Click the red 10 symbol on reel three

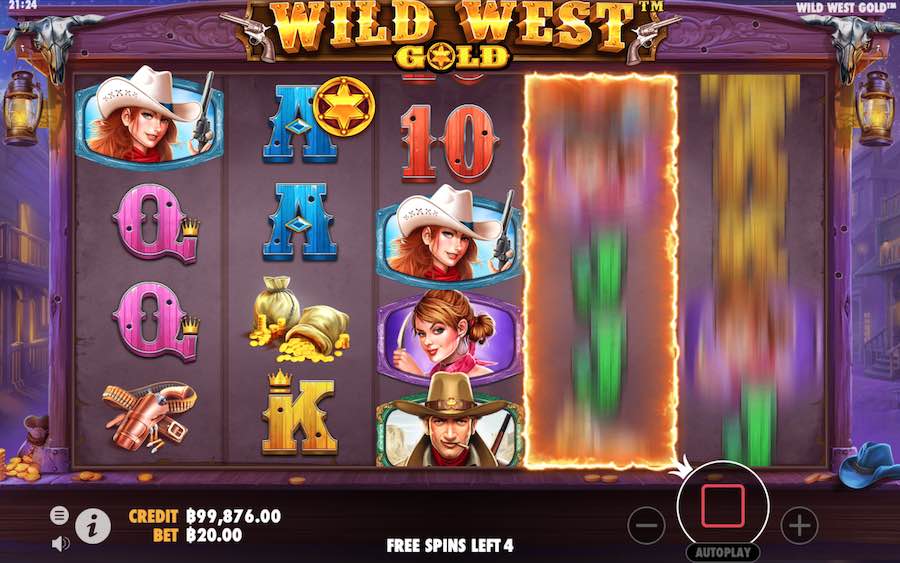448,143
